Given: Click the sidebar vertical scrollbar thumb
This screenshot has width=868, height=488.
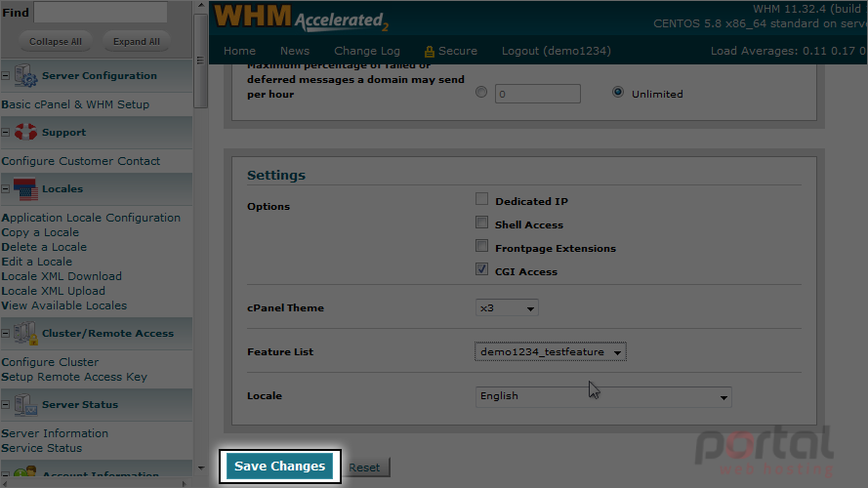Looking at the screenshot, I should click(200, 61).
